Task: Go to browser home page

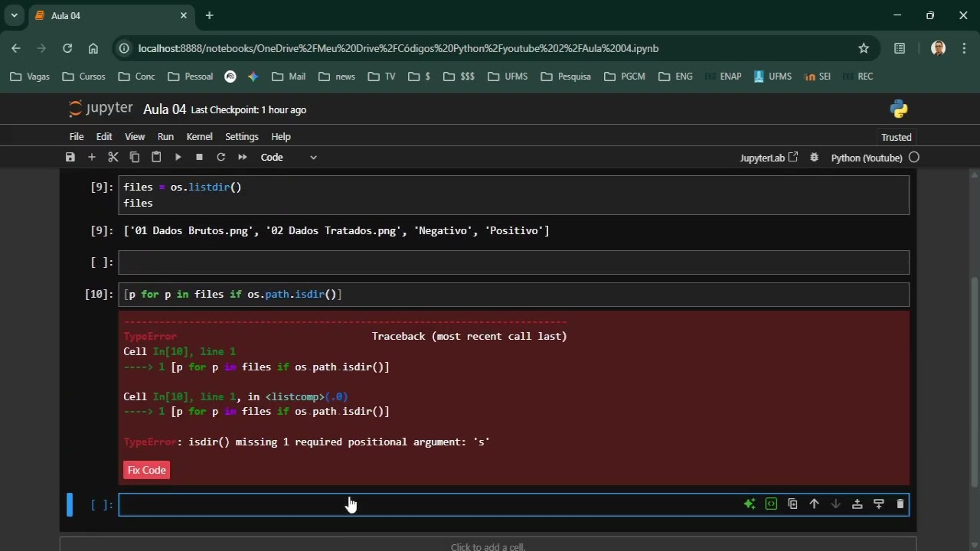Action: 93,48
